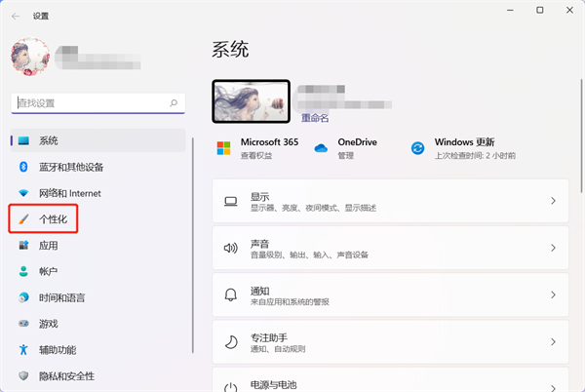Image resolution: width=585 pixels, height=392 pixels.
Task: Select the 网络和 Internet Wi-Fi icon
Action: coord(23,193)
